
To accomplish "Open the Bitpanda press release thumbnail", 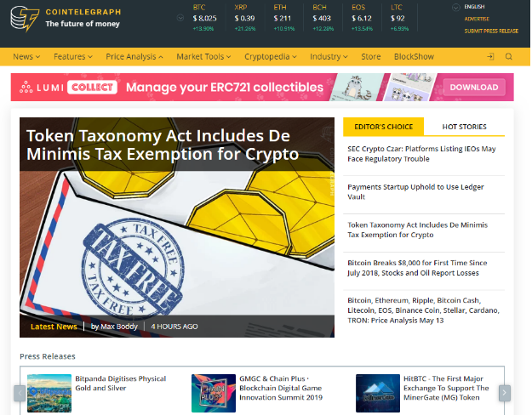I will point(49,392).
